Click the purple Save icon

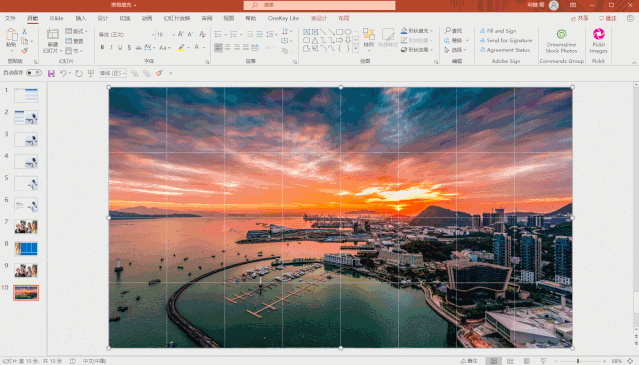(51, 73)
